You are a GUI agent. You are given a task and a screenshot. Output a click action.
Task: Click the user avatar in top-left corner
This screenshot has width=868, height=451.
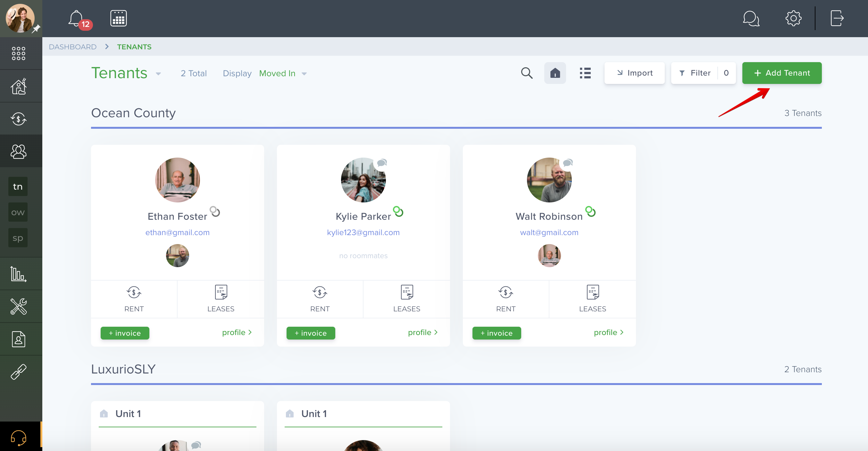pos(20,19)
